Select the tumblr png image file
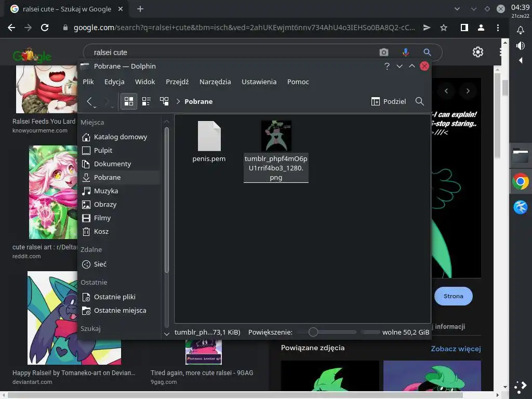 pos(276,151)
